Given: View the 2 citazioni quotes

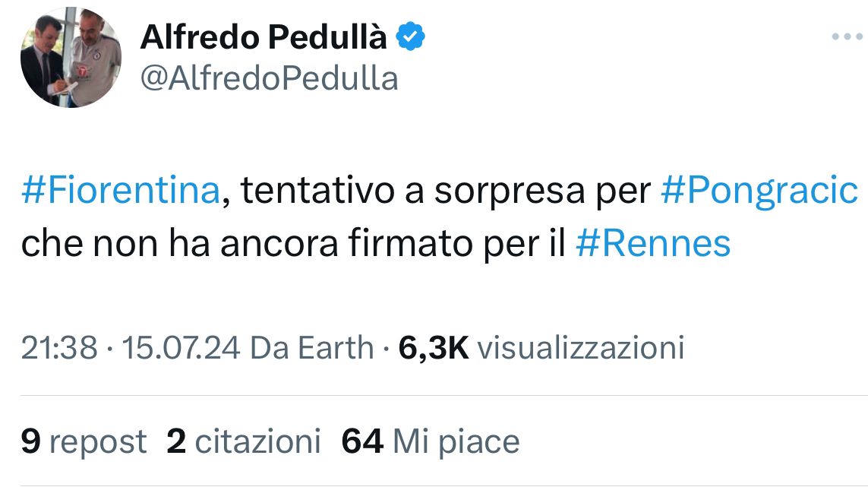Looking at the screenshot, I should (243, 441).
